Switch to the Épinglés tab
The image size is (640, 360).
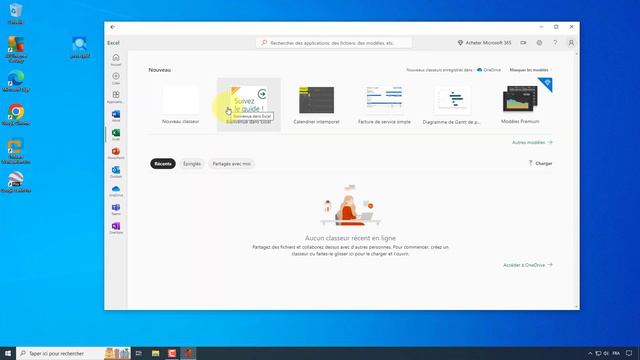click(192, 164)
